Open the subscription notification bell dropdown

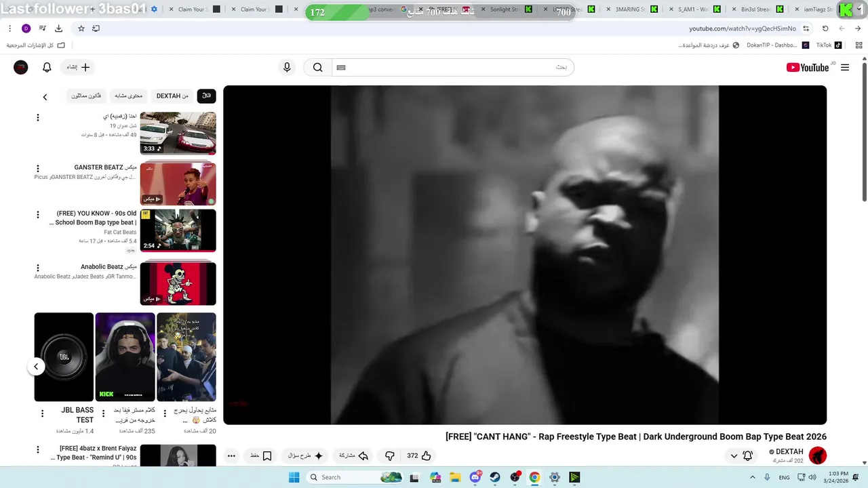(741, 456)
